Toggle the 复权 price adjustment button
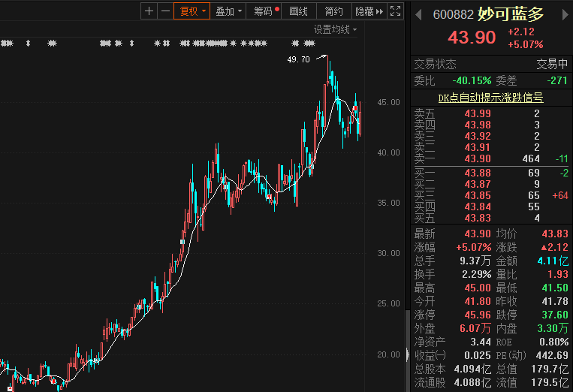Screen dimensions: 573x392 (188, 11)
